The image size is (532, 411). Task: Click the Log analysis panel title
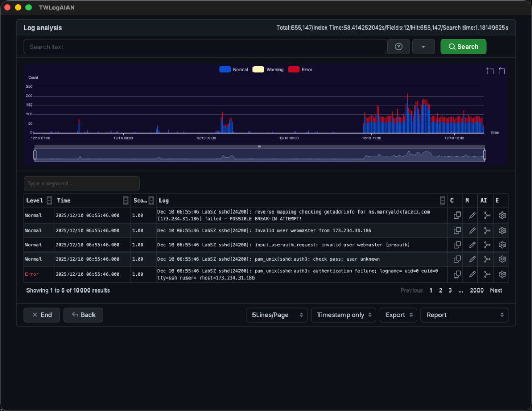pos(43,28)
